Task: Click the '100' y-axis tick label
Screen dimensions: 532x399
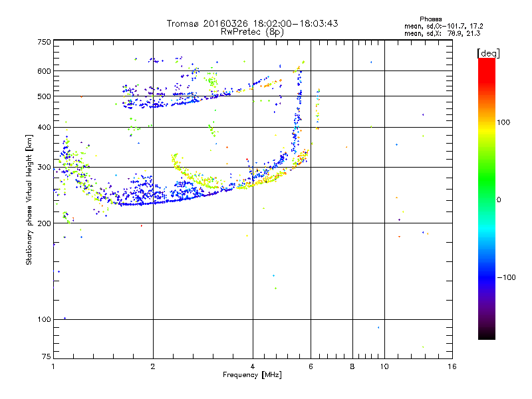Action: (x=45, y=319)
